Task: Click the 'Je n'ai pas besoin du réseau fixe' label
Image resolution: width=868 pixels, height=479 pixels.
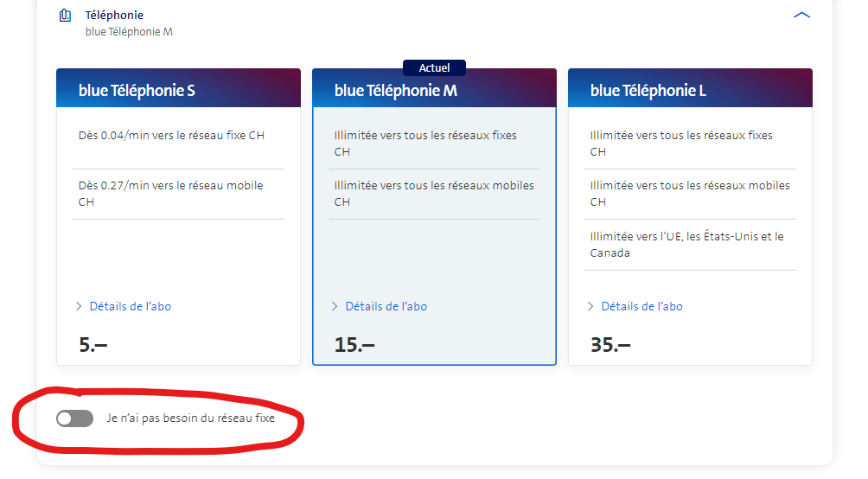Action: point(190,418)
